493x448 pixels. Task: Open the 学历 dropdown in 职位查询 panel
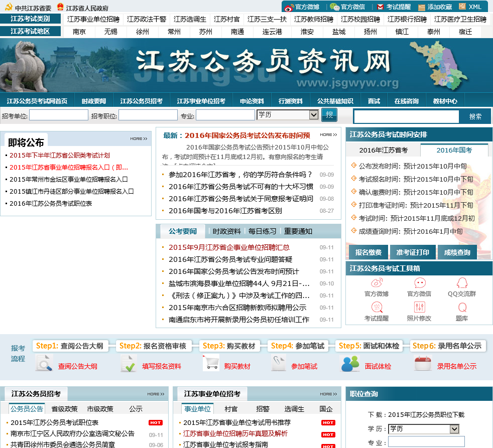click(x=424, y=428)
